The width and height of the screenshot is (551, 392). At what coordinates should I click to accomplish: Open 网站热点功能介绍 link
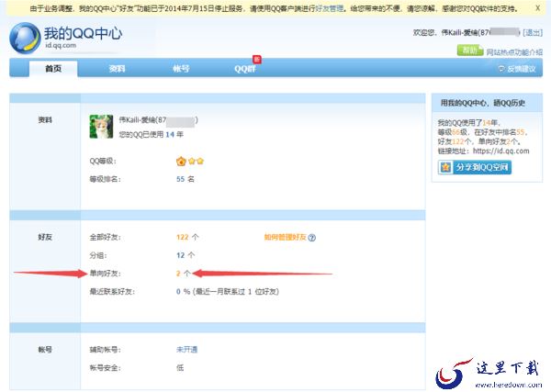point(514,52)
